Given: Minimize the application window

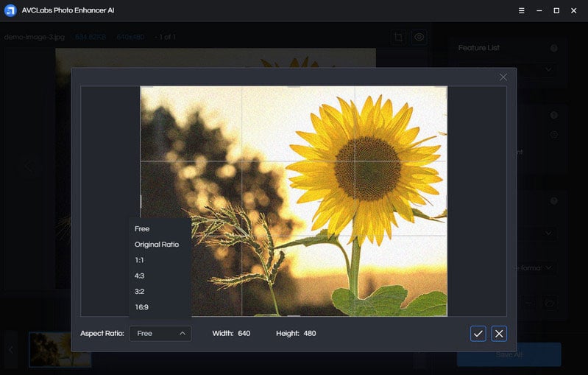Looking at the screenshot, I should pos(539,10).
